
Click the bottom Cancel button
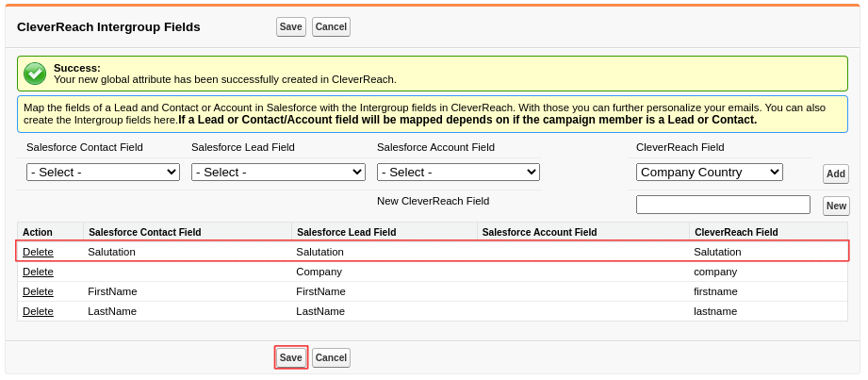pyautogui.click(x=331, y=357)
